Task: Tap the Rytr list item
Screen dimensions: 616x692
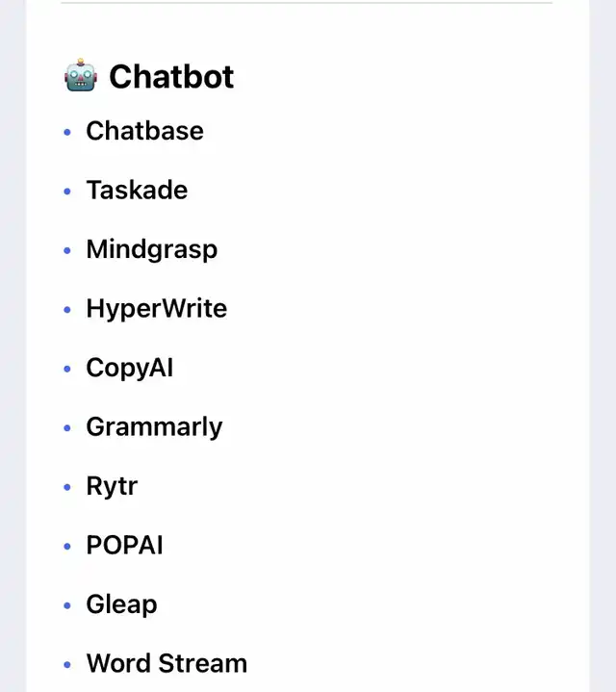Action: pyautogui.click(x=112, y=486)
